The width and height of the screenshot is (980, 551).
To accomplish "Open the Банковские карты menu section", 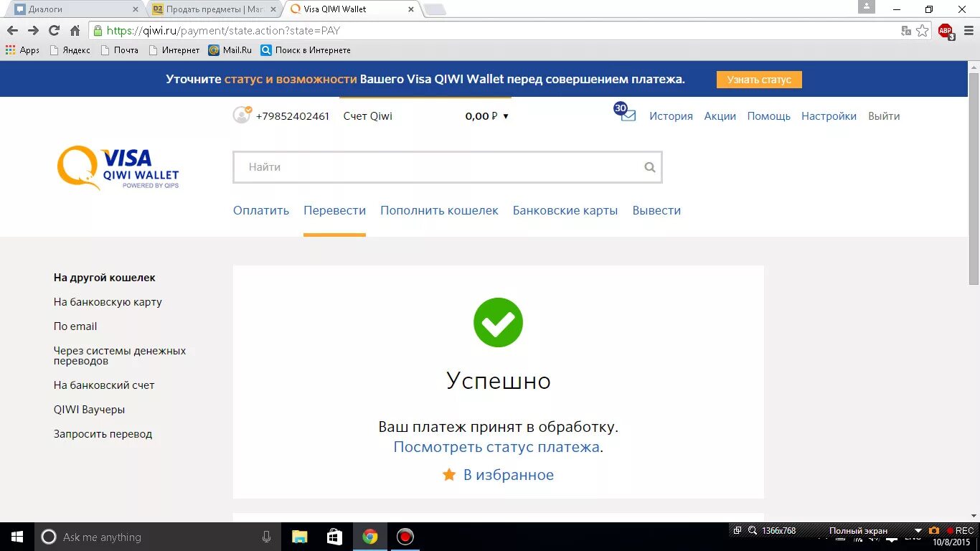I will 565,210.
